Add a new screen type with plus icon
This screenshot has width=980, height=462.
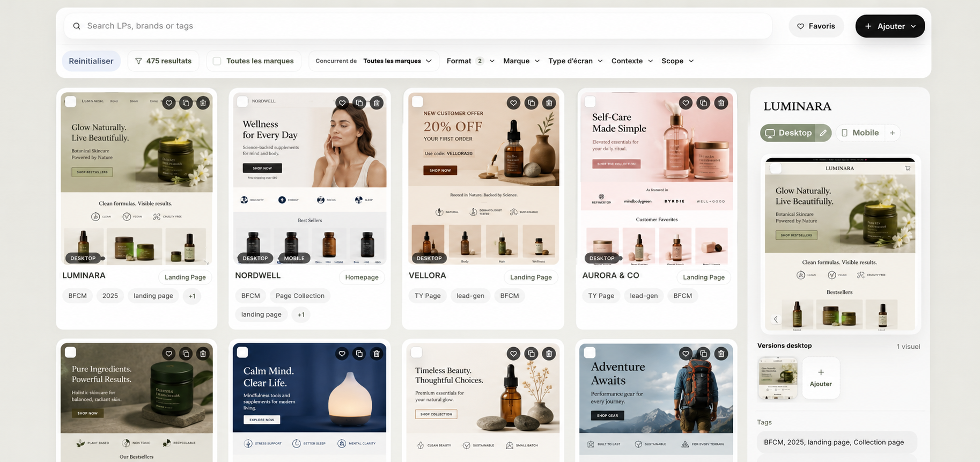pyautogui.click(x=893, y=133)
